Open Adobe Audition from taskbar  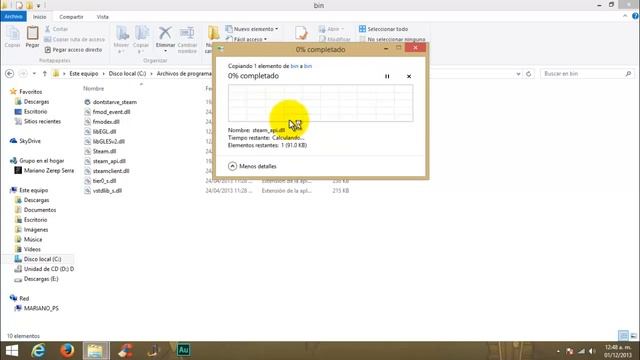tap(183, 350)
